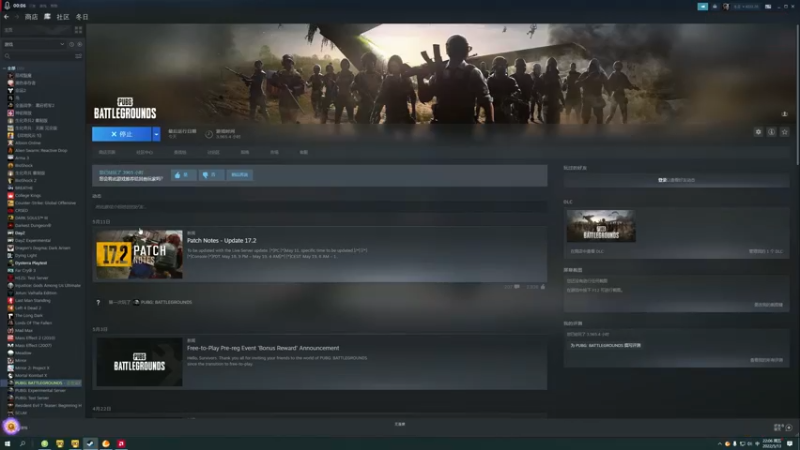Click thumbs-up recommend button
800x450 pixels.
(183, 175)
